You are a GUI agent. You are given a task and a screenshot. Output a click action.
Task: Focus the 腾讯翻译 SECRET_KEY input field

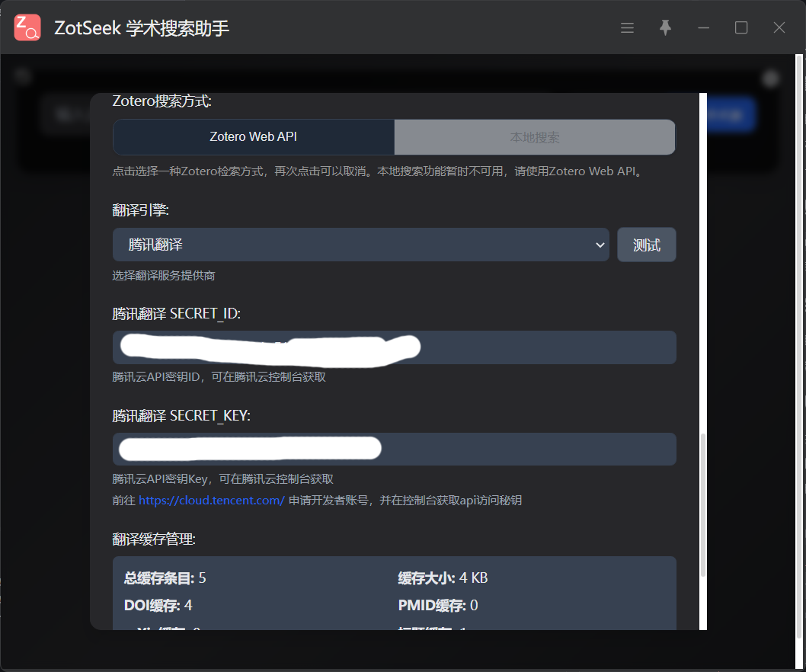point(395,450)
